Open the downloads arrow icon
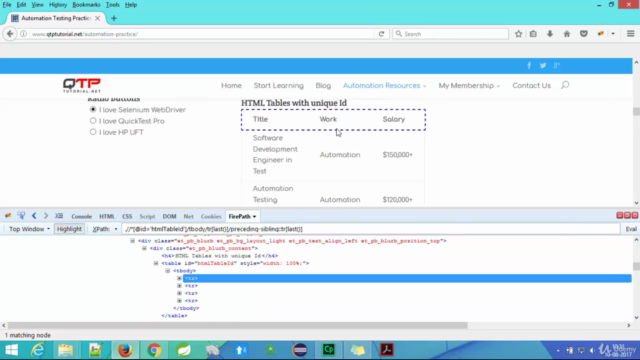The image size is (640, 360). pos(550,34)
